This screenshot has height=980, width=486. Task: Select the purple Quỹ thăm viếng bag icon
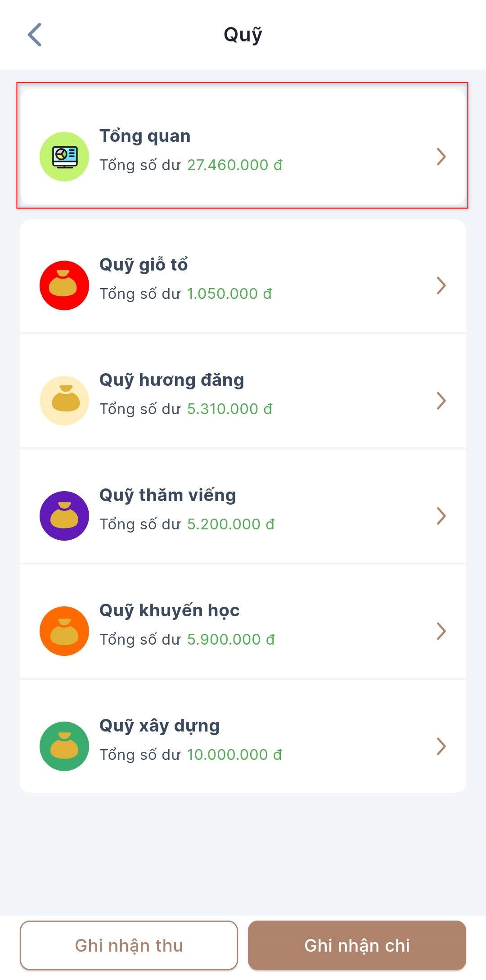pyautogui.click(x=64, y=516)
